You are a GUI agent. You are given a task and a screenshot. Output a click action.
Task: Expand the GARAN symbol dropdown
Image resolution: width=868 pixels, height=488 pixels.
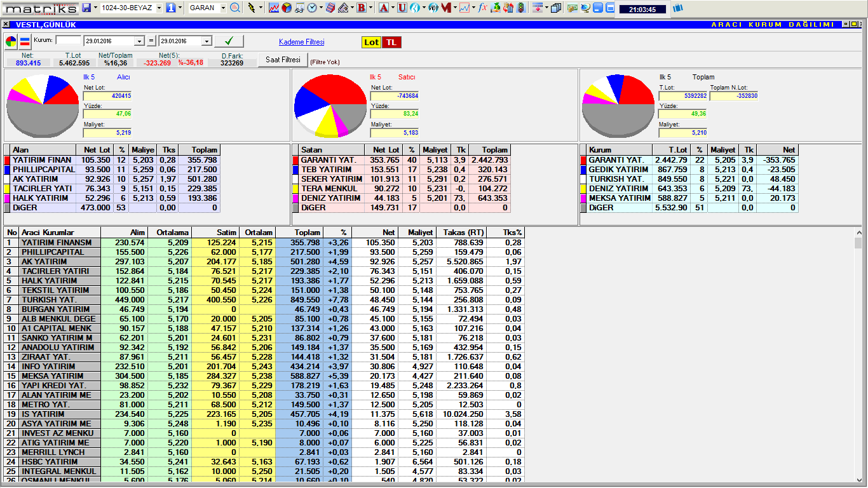point(223,8)
